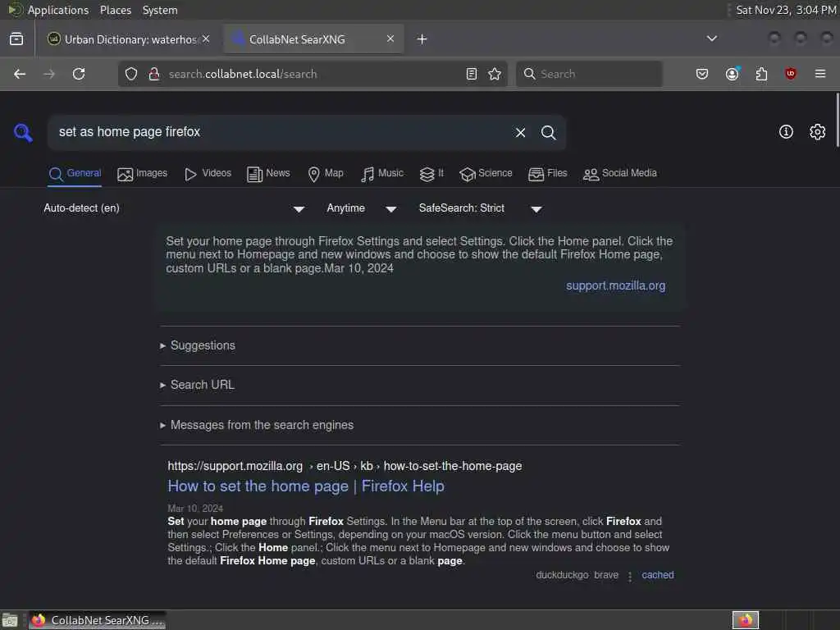Select CollabNet SearXNG taskbar window button
The image size is (840, 630).
98,620
